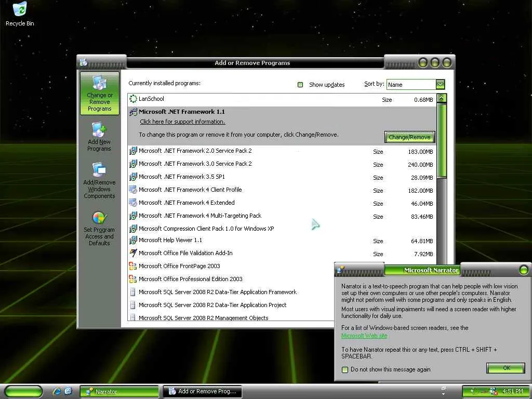Click Microsoft Narrator title bar icon
The height and width of the screenshot is (399, 532).
point(340,270)
